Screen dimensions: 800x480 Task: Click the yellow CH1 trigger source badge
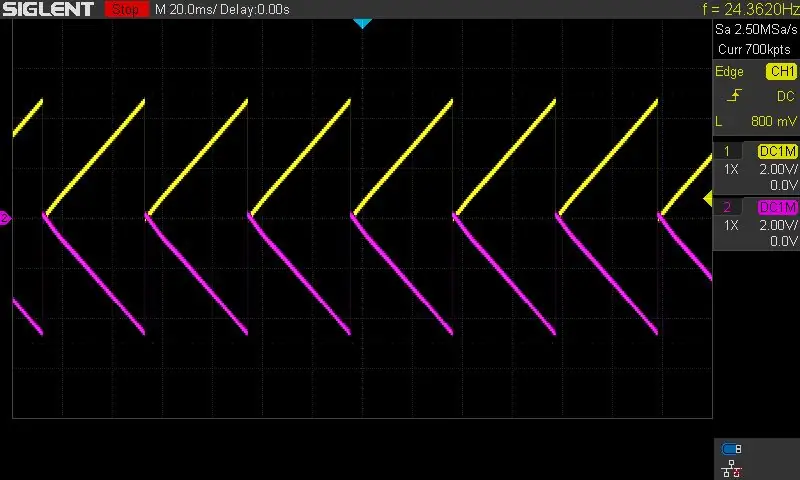pos(781,71)
